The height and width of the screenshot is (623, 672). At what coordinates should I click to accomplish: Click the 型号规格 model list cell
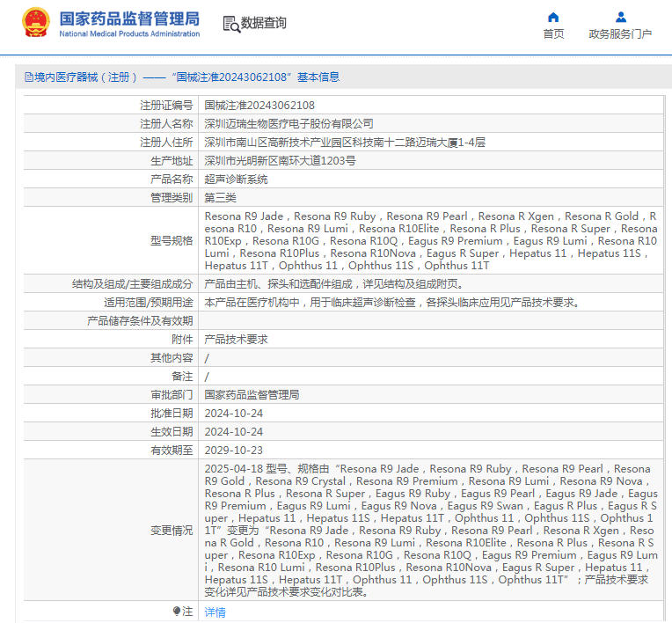point(431,240)
